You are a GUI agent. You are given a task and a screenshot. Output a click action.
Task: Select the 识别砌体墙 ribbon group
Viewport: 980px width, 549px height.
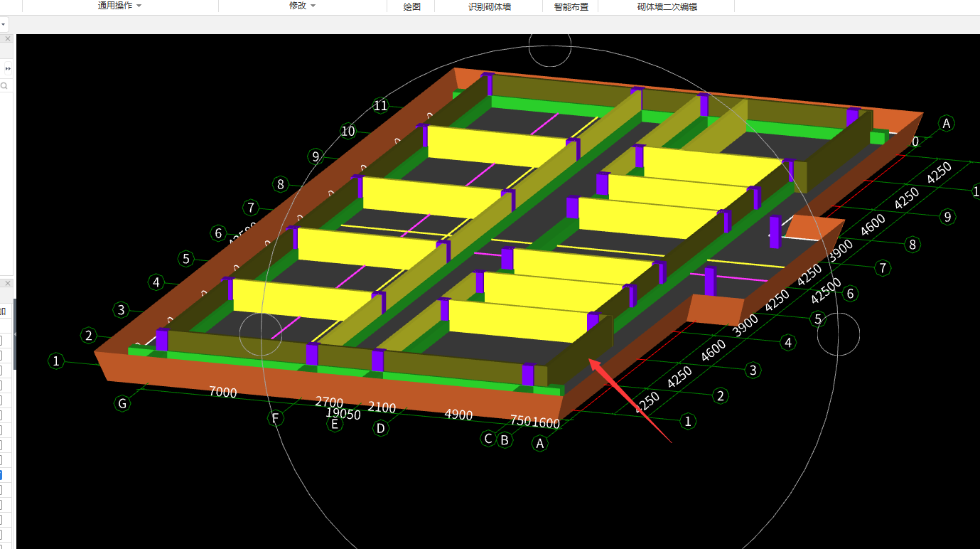click(490, 6)
